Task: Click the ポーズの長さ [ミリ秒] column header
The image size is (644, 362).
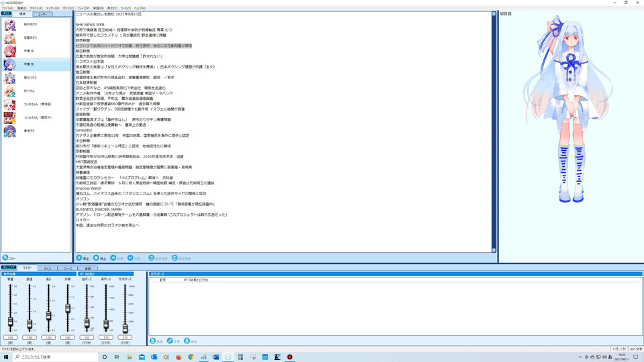Action: tap(196, 280)
